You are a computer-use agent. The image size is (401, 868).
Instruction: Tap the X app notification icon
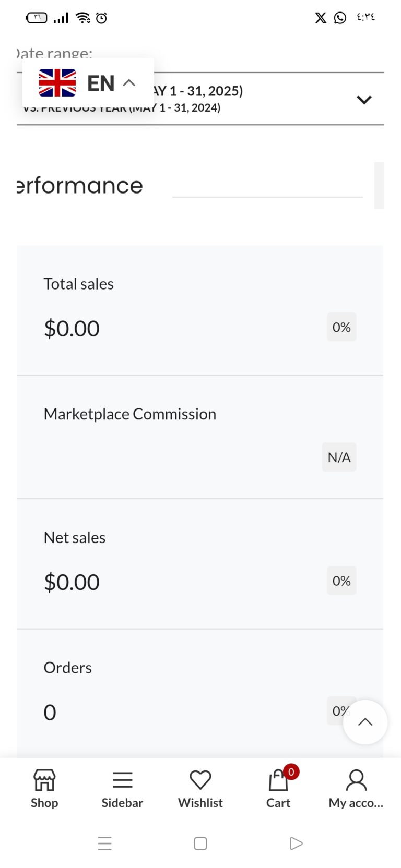(321, 18)
